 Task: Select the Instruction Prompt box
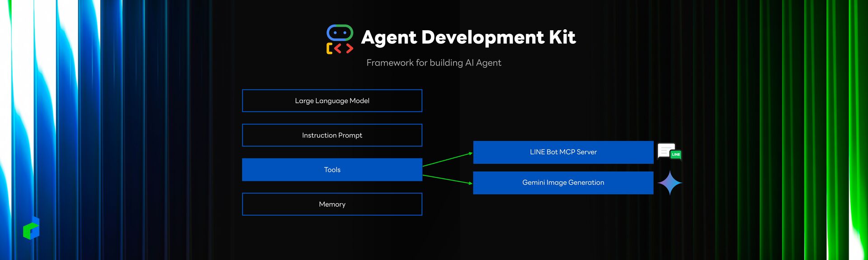pyautogui.click(x=332, y=135)
